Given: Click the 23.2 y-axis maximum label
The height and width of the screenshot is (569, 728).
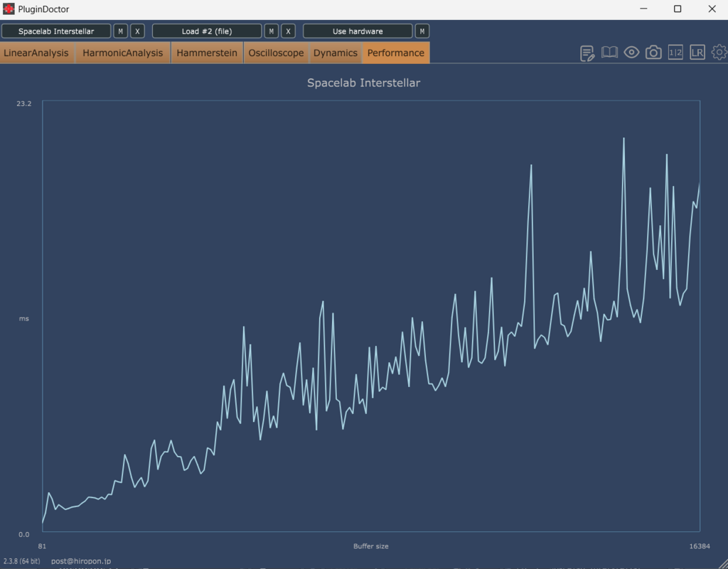Looking at the screenshot, I should 23,104.
